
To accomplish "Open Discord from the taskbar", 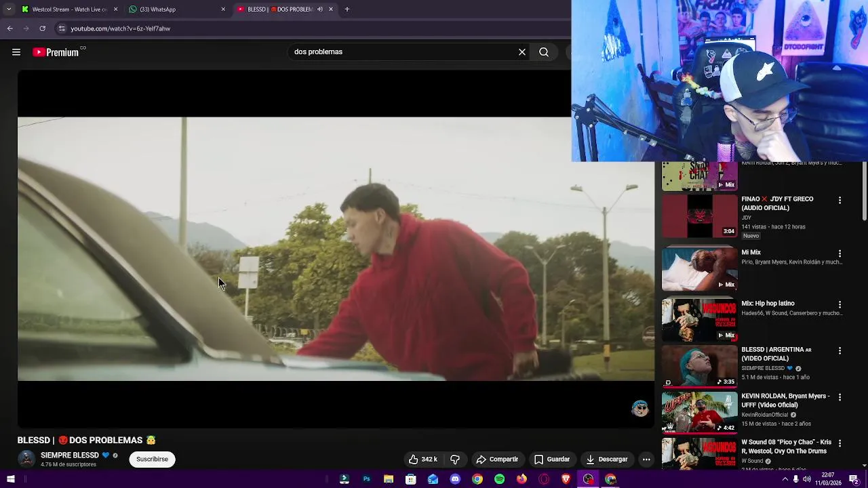I will point(455,479).
